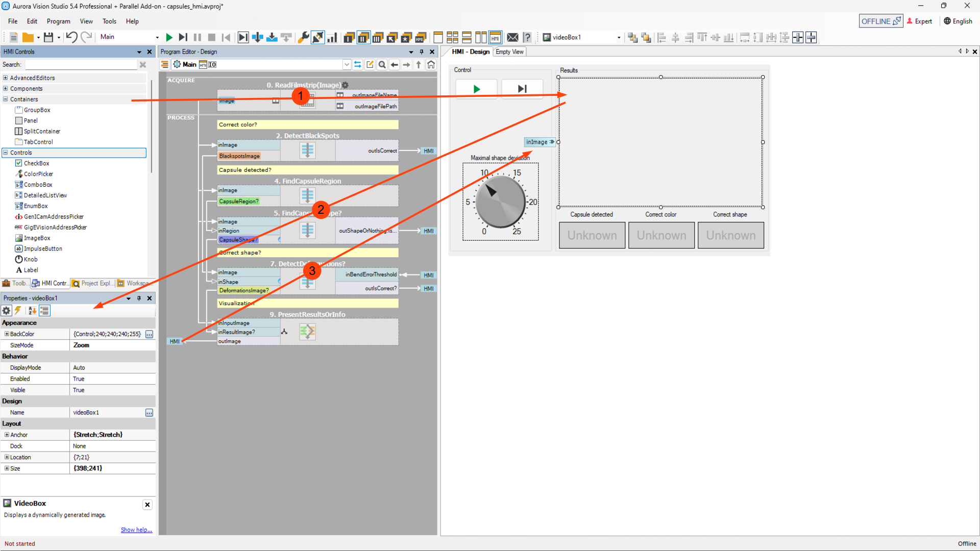
Task: Click the green Run program toolbar icon
Action: (x=169, y=37)
